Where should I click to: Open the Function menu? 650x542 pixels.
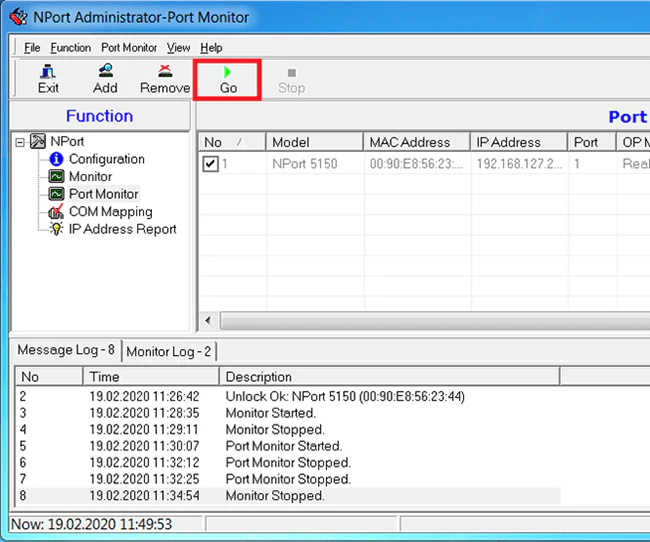tap(70, 48)
